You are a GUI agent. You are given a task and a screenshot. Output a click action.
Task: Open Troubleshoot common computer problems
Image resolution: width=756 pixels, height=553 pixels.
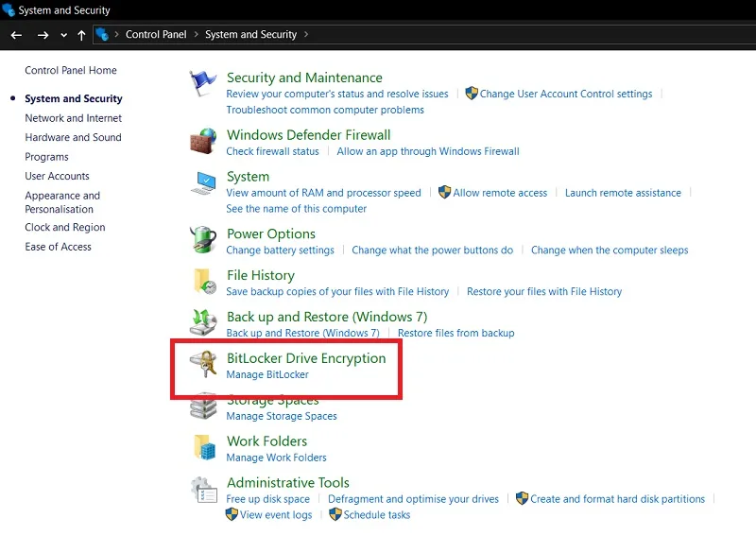[325, 110]
